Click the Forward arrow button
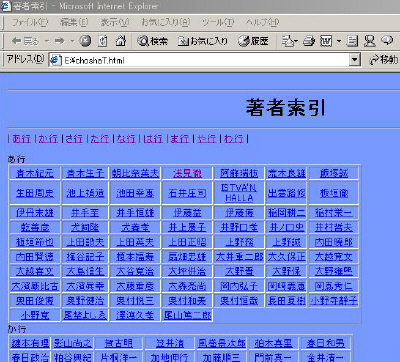 (60, 41)
